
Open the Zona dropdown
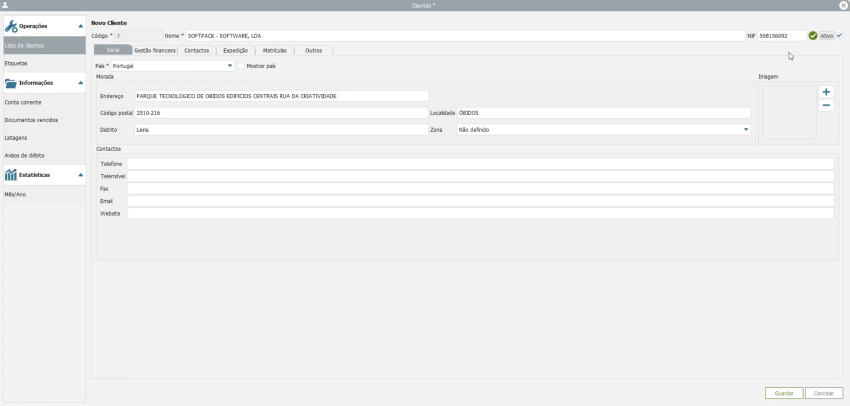pos(745,129)
